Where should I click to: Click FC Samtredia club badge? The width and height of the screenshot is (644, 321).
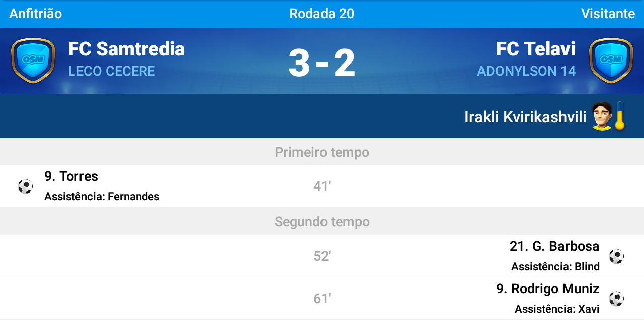coord(33,61)
